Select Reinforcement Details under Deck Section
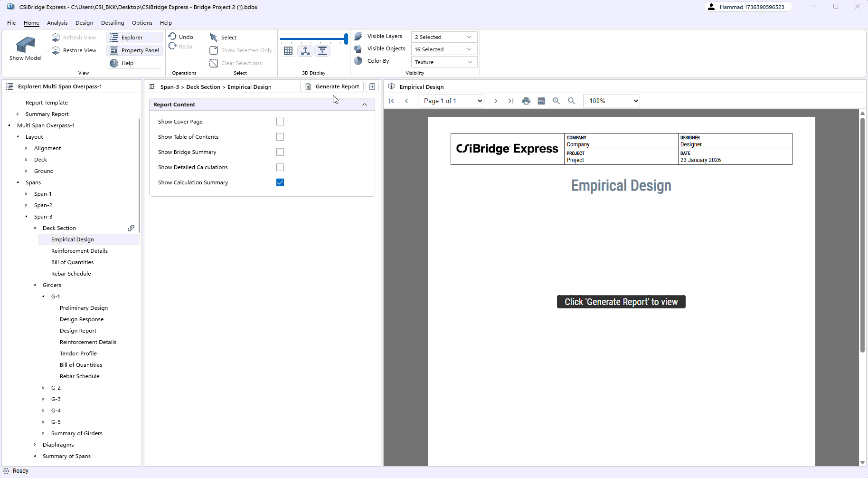The height and width of the screenshot is (478, 868). (x=79, y=250)
